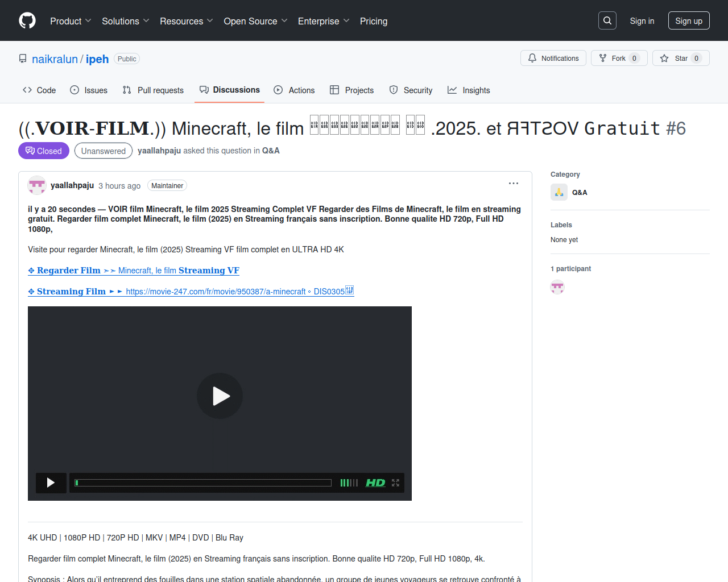728x582 pixels.
Task: Click the Unanswered badge
Action: 104,151
